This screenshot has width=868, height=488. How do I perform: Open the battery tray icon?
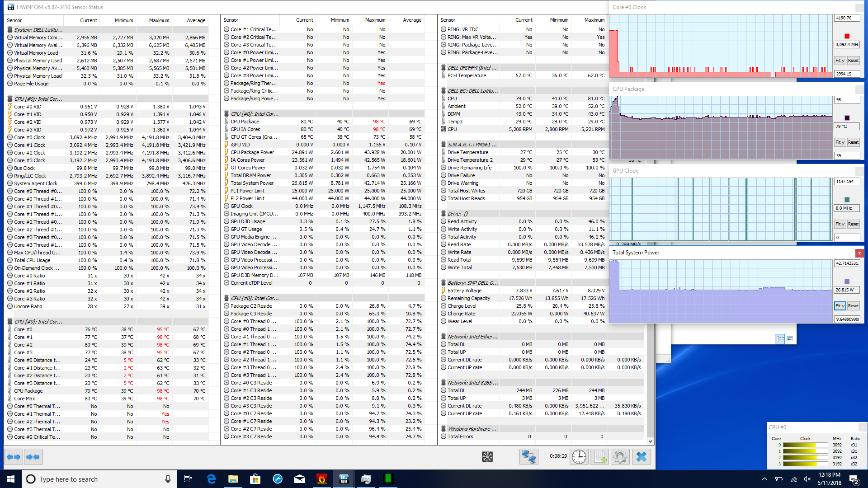click(779, 479)
